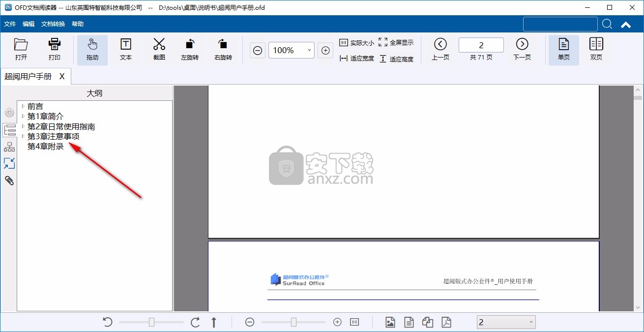The height and width of the screenshot is (332, 644).
Task: Select 第4章附录 in the outline
Action: (x=46, y=147)
